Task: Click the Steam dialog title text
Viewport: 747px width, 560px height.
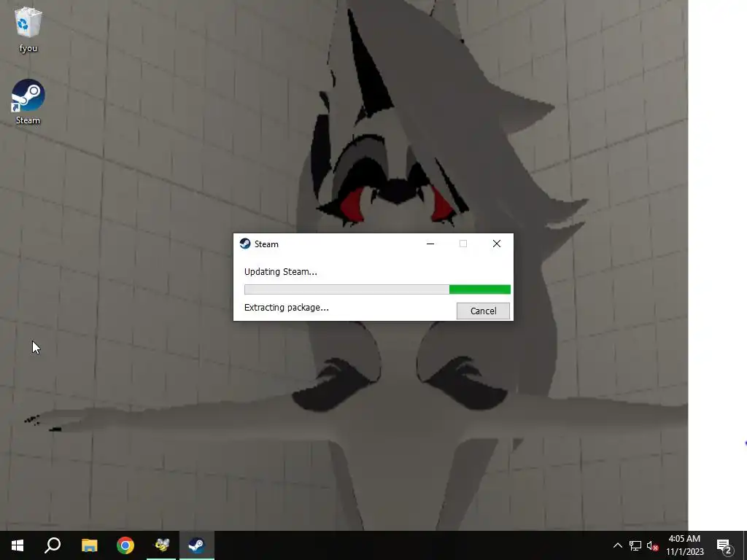Action: tap(266, 244)
